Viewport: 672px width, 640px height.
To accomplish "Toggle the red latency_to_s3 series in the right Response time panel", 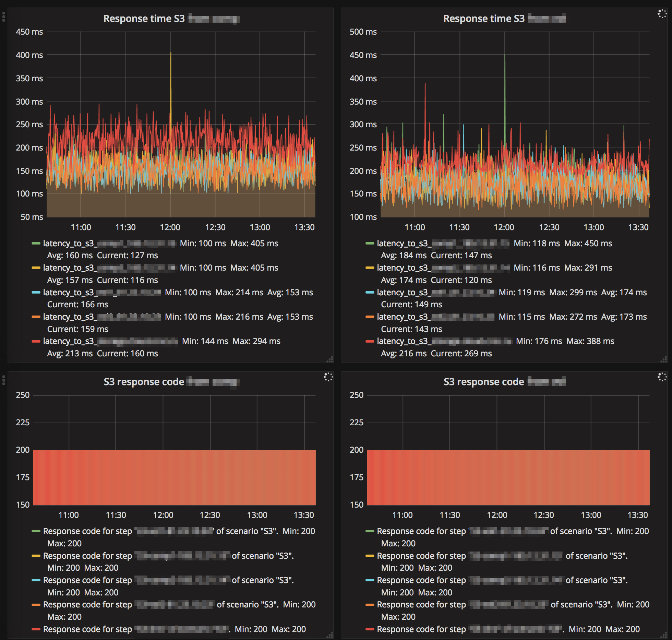I will (445, 341).
